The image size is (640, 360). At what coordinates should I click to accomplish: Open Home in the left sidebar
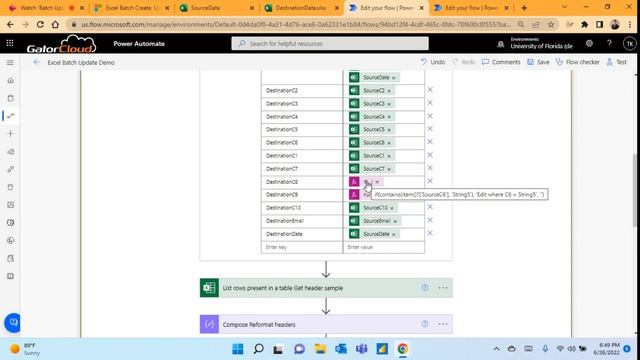(11, 80)
